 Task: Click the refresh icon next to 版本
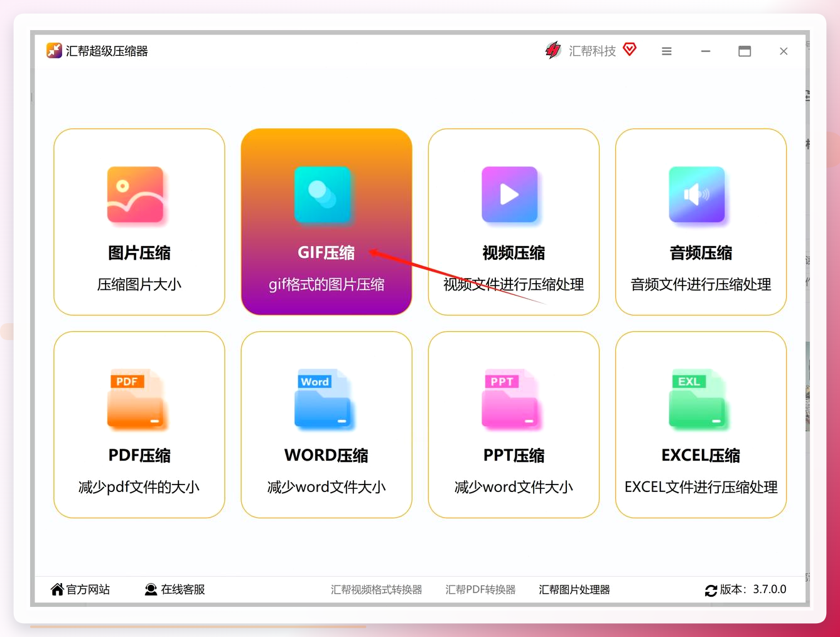(x=711, y=590)
